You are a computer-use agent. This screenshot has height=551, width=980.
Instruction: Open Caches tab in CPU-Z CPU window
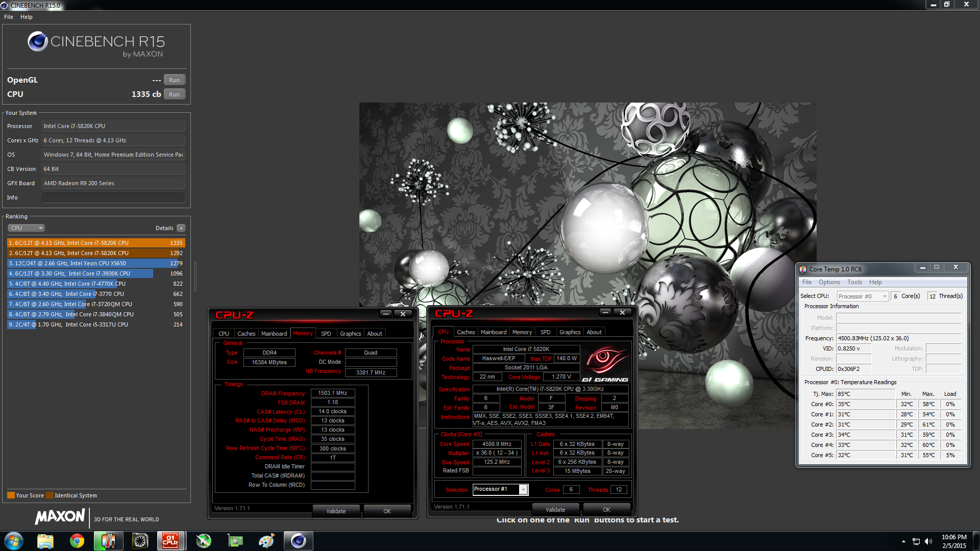[465, 332]
